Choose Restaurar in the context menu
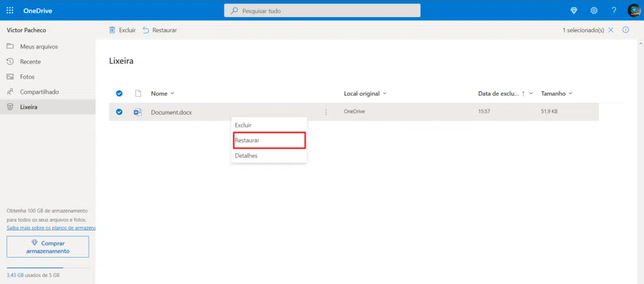Viewport: 644px width, 284px height. coord(269,140)
